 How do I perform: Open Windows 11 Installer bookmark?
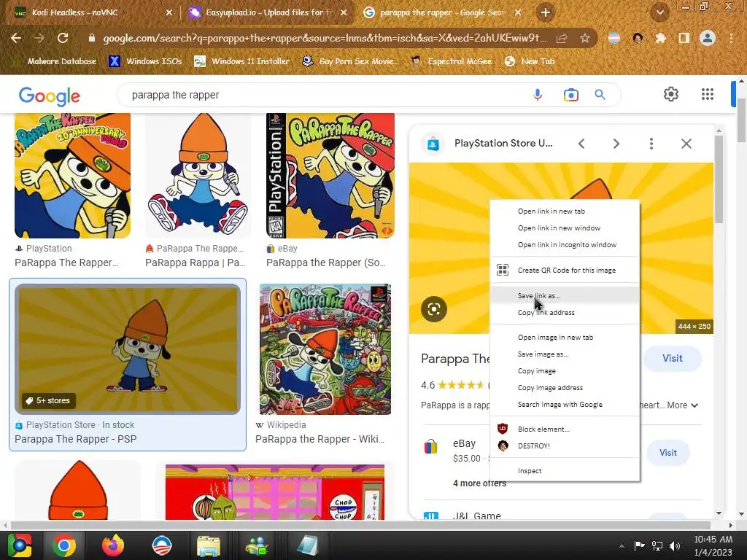pos(242,61)
